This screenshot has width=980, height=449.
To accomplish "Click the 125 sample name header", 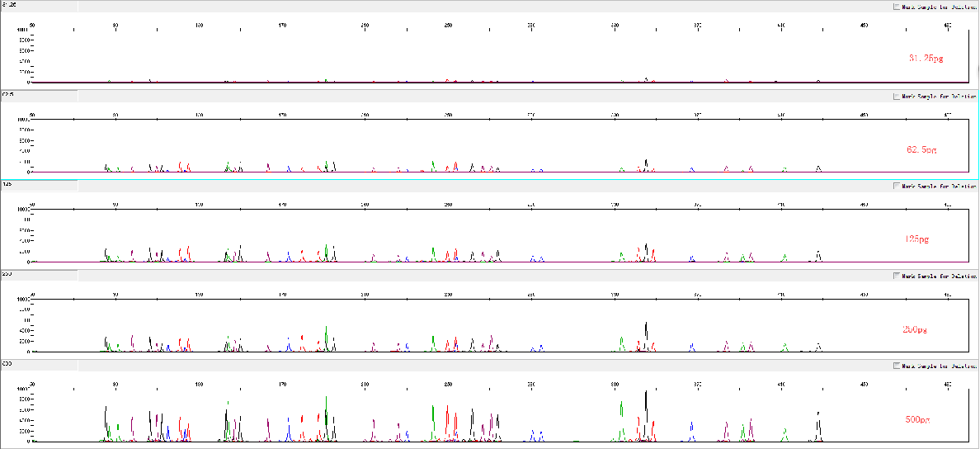I will click(8, 186).
